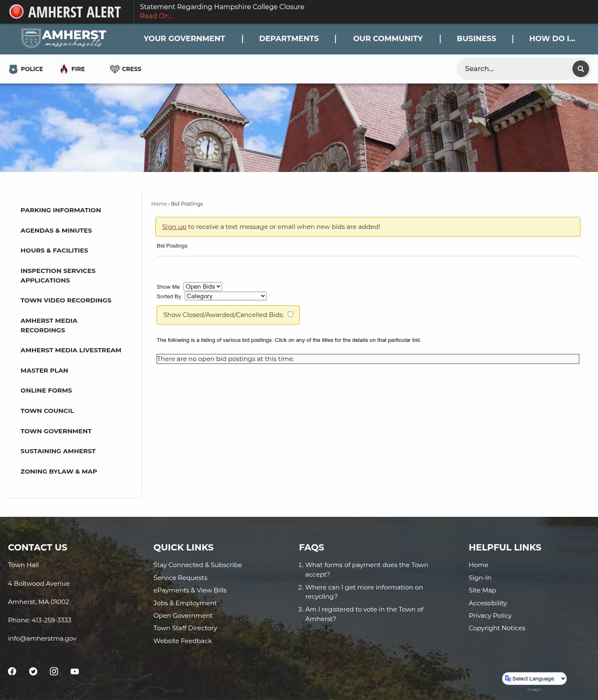Open Website Feedback link
Viewport: 598px width, 700px height.
pyautogui.click(x=183, y=641)
